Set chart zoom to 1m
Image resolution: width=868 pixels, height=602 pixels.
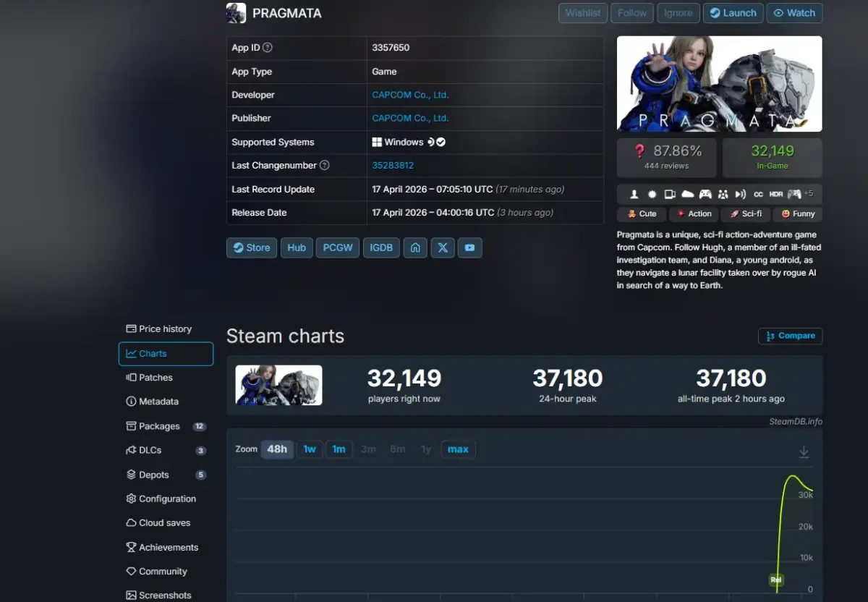click(339, 449)
